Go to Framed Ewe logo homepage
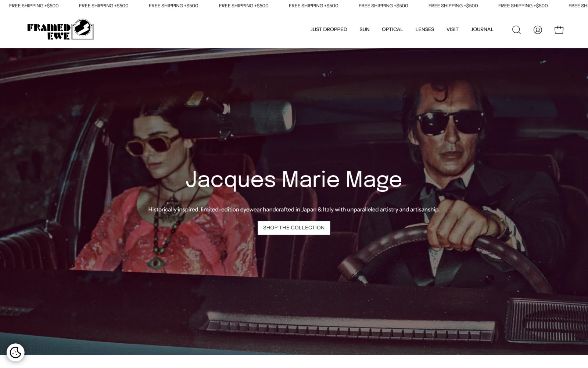 pyautogui.click(x=60, y=29)
